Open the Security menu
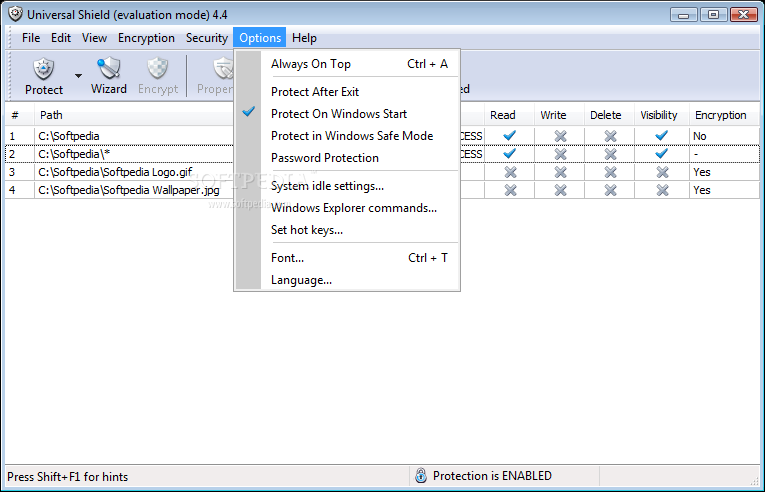765x492 pixels. [x=207, y=38]
